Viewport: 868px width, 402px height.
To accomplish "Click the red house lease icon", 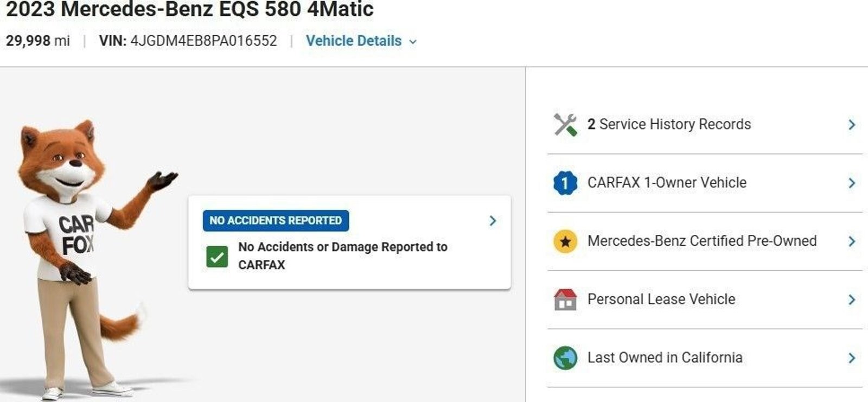I will (x=565, y=299).
